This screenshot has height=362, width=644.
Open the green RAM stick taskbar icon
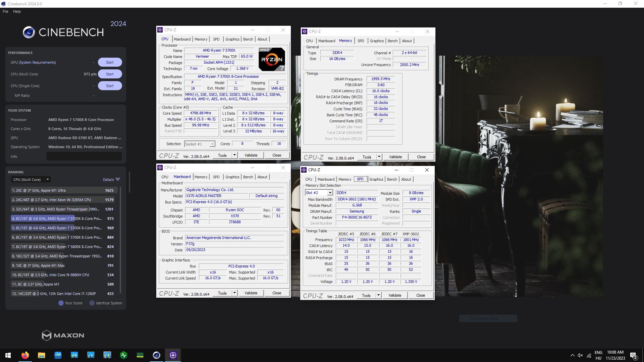point(140,355)
